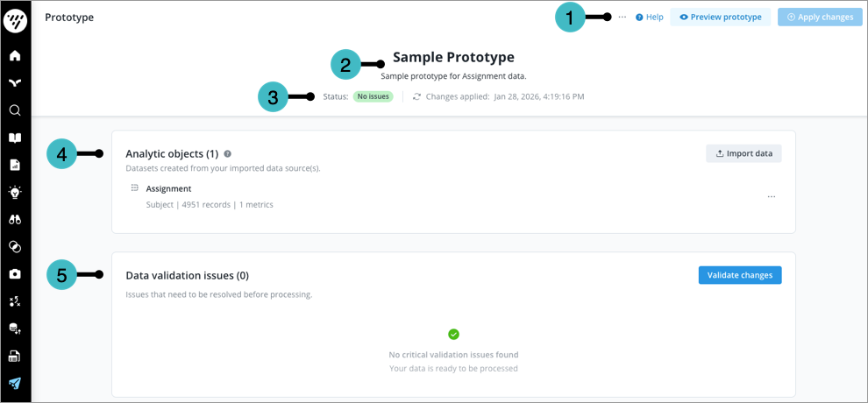Viewport: 868px width, 403px height.
Task: Open the binoculars icon in the sidebar
Action: tap(15, 220)
